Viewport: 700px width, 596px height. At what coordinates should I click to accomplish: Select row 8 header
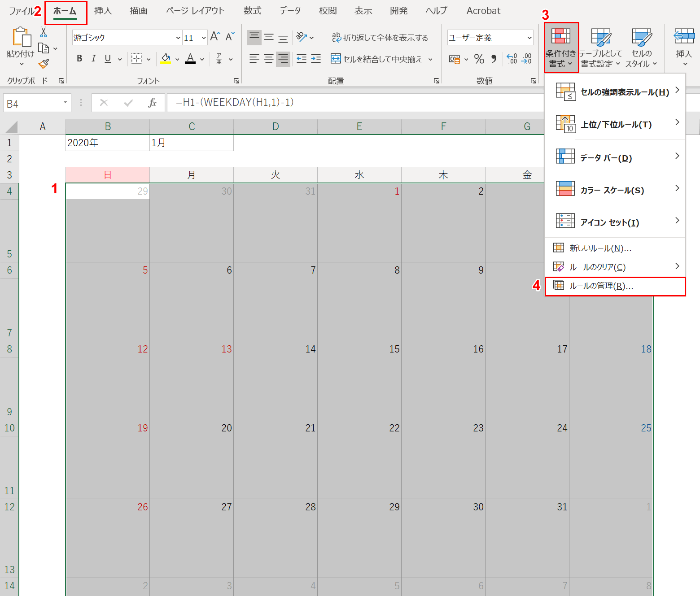pyautogui.click(x=9, y=349)
